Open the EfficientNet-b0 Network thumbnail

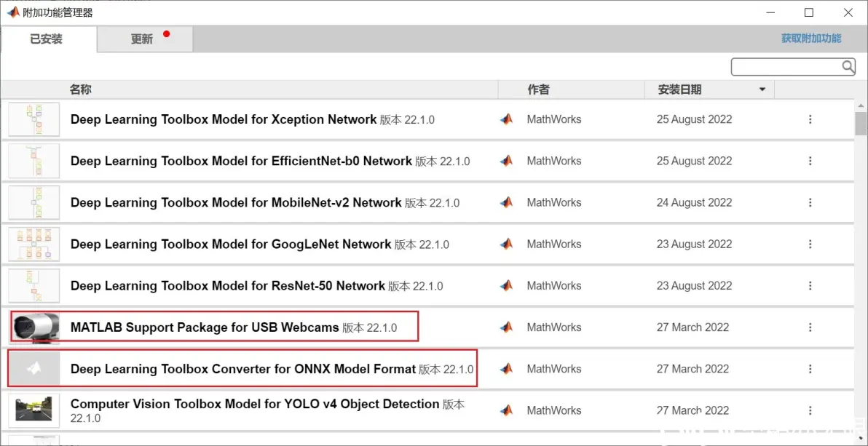pyautogui.click(x=34, y=161)
